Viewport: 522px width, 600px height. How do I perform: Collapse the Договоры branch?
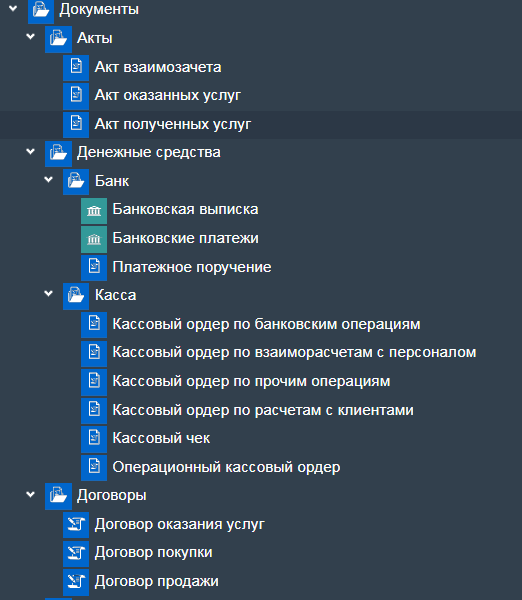[31, 494]
